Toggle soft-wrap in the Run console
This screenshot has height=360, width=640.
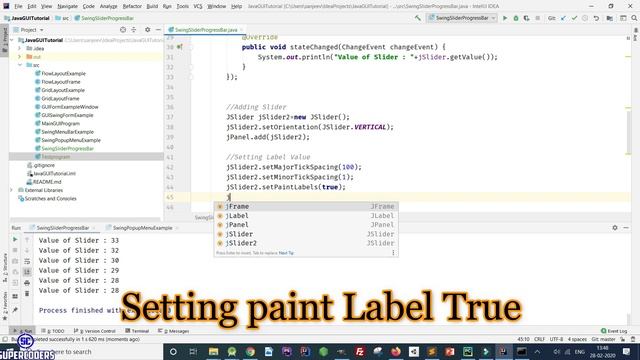[27, 261]
